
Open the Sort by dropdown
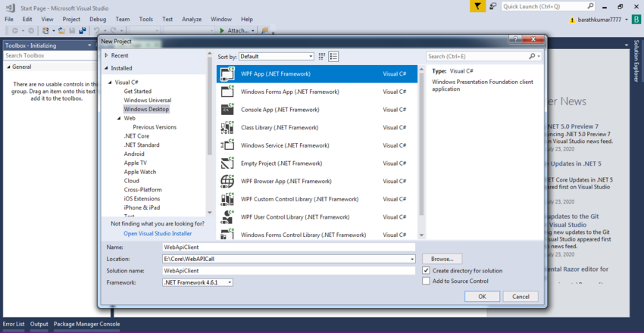pos(276,57)
